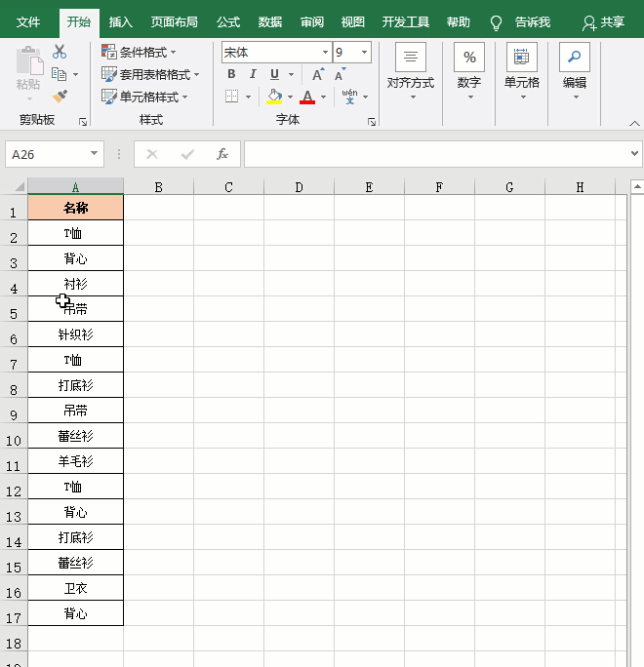Image resolution: width=644 pixels, height=667 pixels.
Task: Open the font settings dialog launcher
Action: [x=372, y=122]
